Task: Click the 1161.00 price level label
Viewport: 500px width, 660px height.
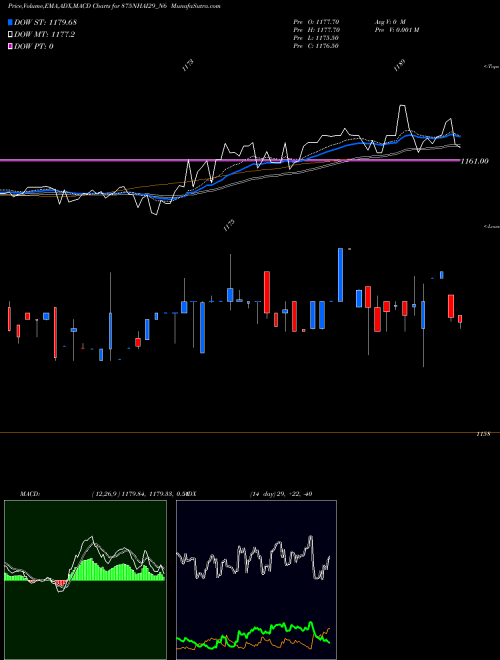Action: pyautogui.click(x=475, y=161)
